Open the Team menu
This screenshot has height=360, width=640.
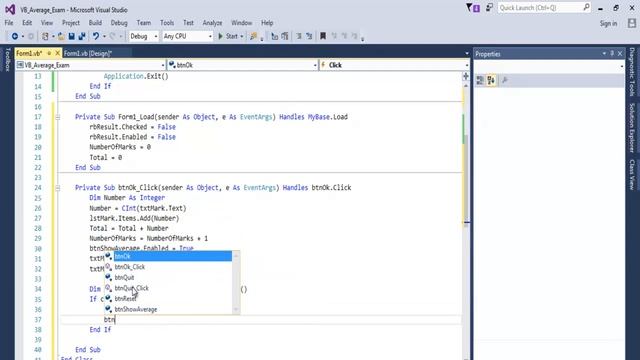(x=144, y=23)
